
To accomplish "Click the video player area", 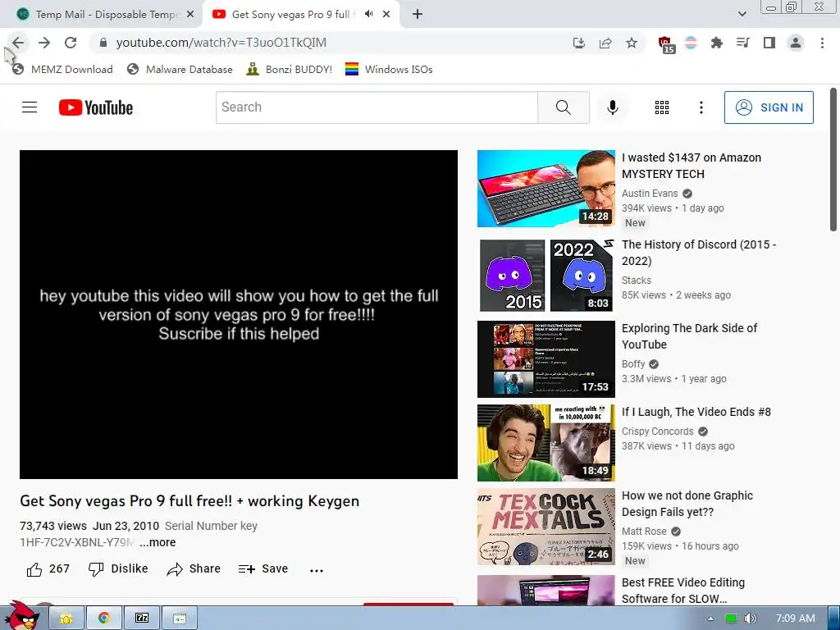I will click(239, 314).
